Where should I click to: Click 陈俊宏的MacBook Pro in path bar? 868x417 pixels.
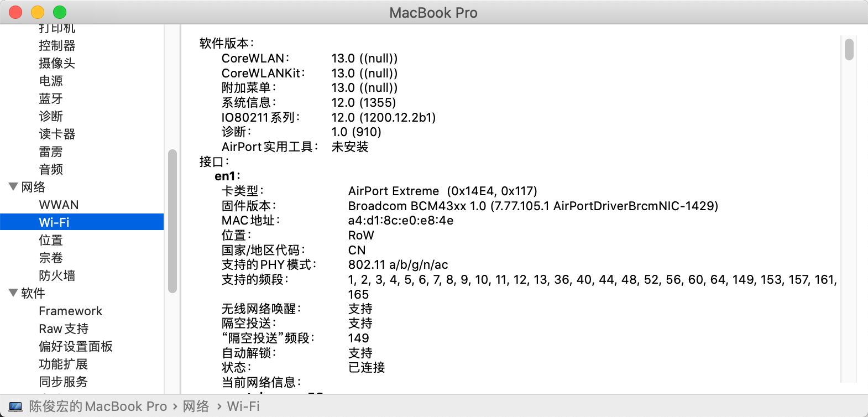point(98,406)
